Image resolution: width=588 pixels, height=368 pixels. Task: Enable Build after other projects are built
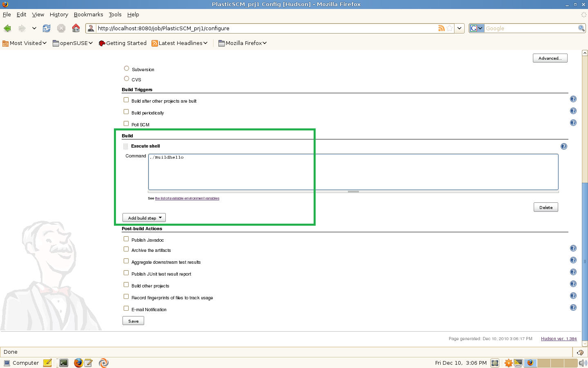tap(126, 100)
